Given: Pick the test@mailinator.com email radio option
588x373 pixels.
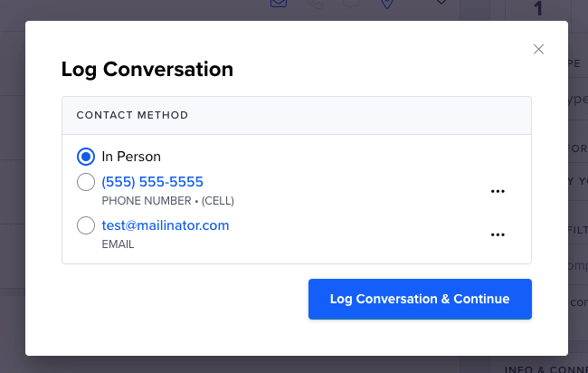Looking at the screenshot, I should pos(86,225).
